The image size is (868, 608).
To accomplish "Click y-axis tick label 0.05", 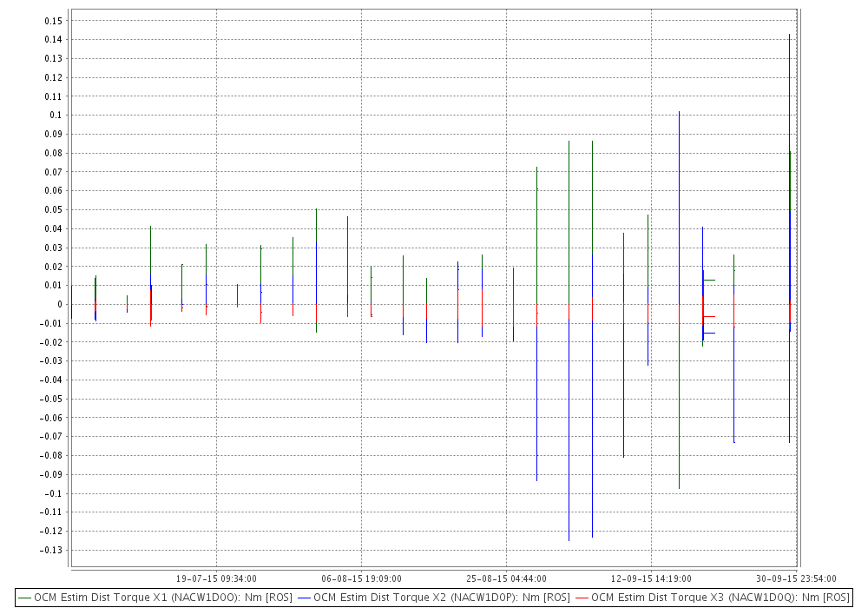I will pyautogui.click(x=54, y=210).
